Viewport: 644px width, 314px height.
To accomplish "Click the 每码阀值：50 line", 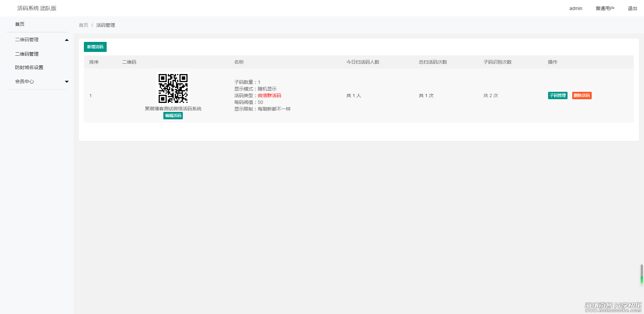I will (x=249, y=102).
